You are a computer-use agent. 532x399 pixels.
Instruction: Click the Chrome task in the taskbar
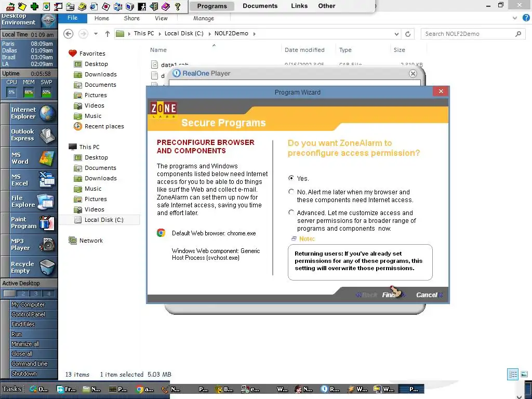coord(144,389)
